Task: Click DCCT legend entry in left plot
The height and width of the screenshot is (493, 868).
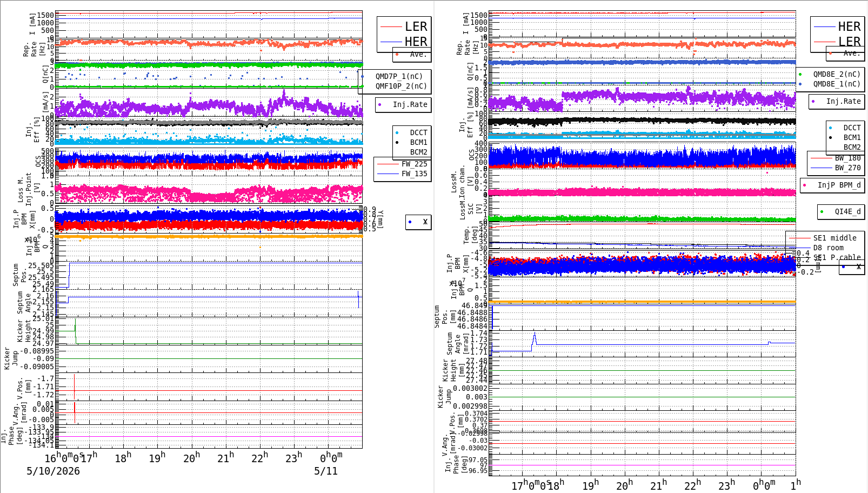Action: 412,132
